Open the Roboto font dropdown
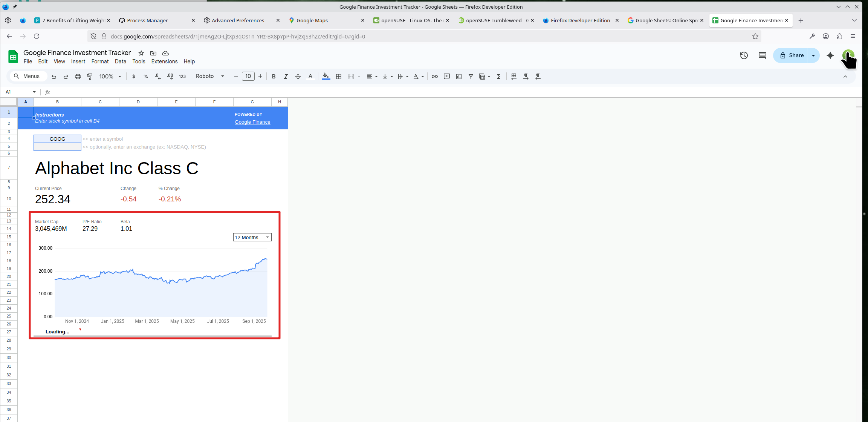Viewport: 868px width, 422px height. [x=209, y=76]
